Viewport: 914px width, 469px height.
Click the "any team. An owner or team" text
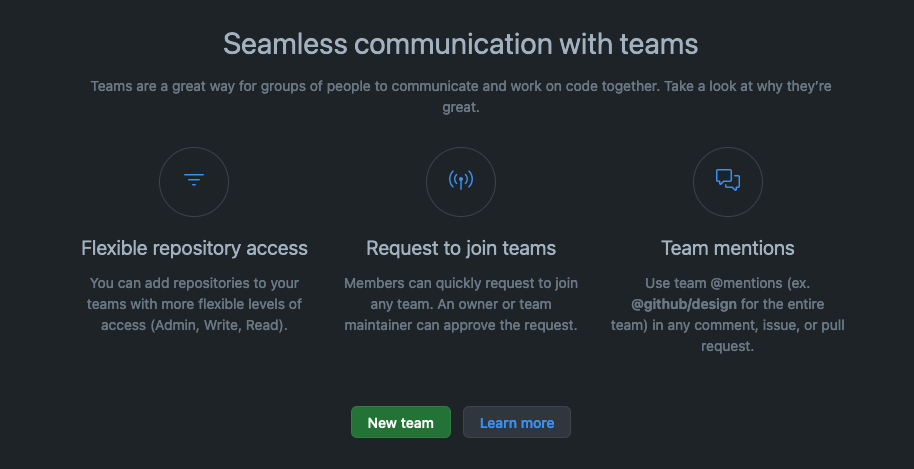pyautogui.click(x=461, y=304)
